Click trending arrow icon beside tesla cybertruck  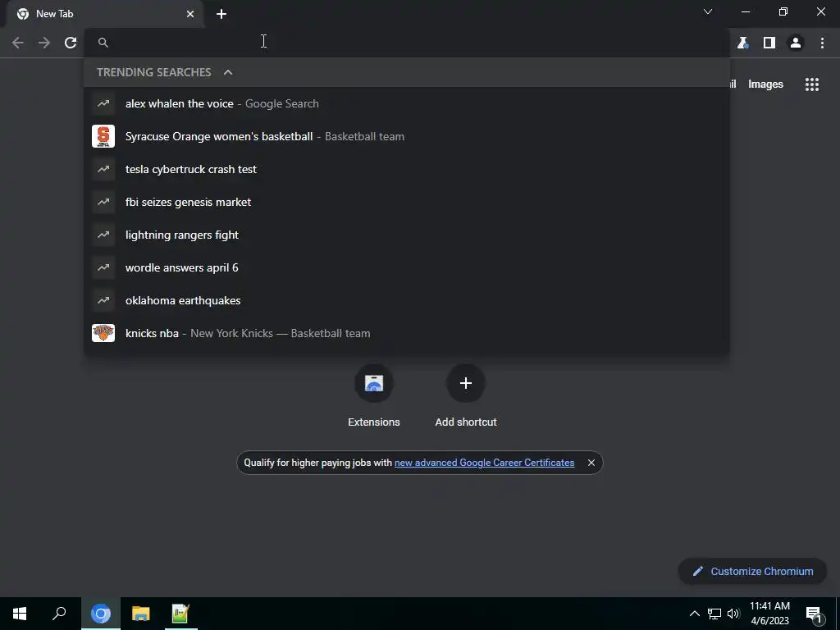[103, 169]
